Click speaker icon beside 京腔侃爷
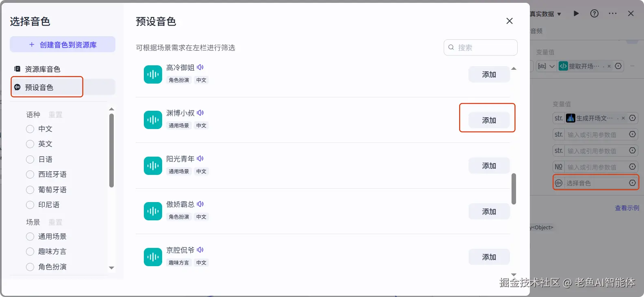 pyautogui.click(x=200, y=250)
